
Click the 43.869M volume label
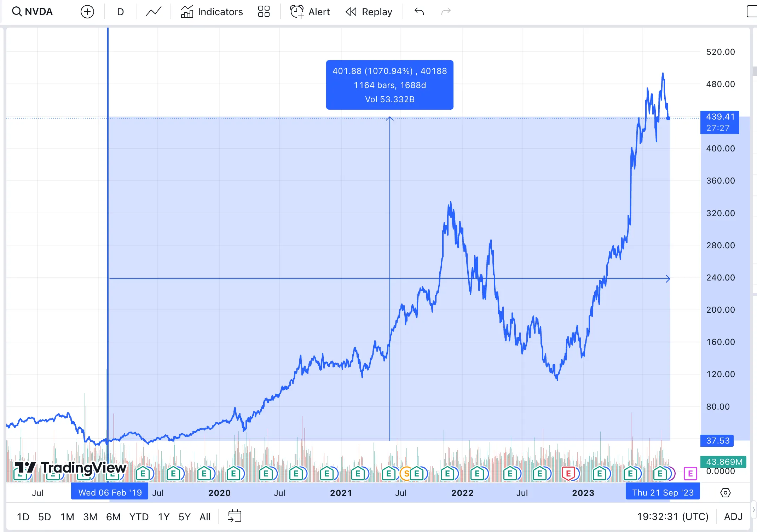coord(723,462)
